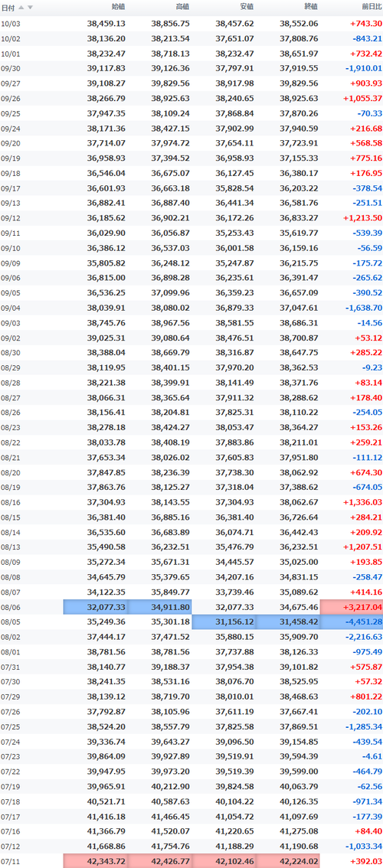
Task: Click the low value 33,739.46
Action: (235, 592)
